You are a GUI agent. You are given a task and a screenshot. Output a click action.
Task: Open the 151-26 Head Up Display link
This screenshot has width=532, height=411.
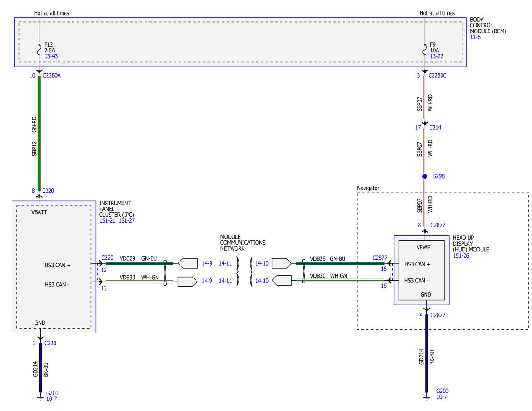(460, 256)
